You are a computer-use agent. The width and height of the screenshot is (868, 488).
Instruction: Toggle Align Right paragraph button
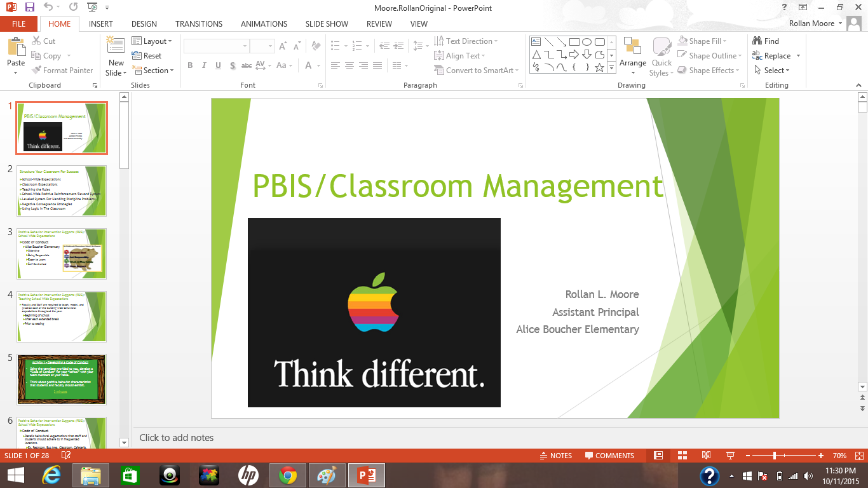coord(363,65)
